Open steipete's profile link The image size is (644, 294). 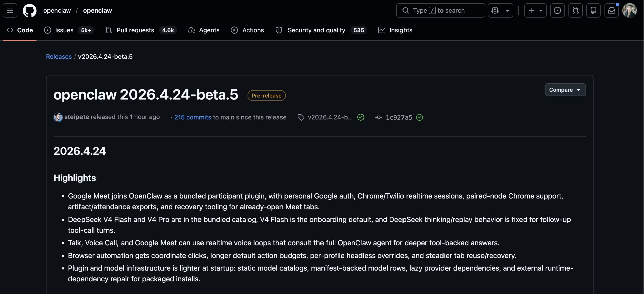click(76, 117)
